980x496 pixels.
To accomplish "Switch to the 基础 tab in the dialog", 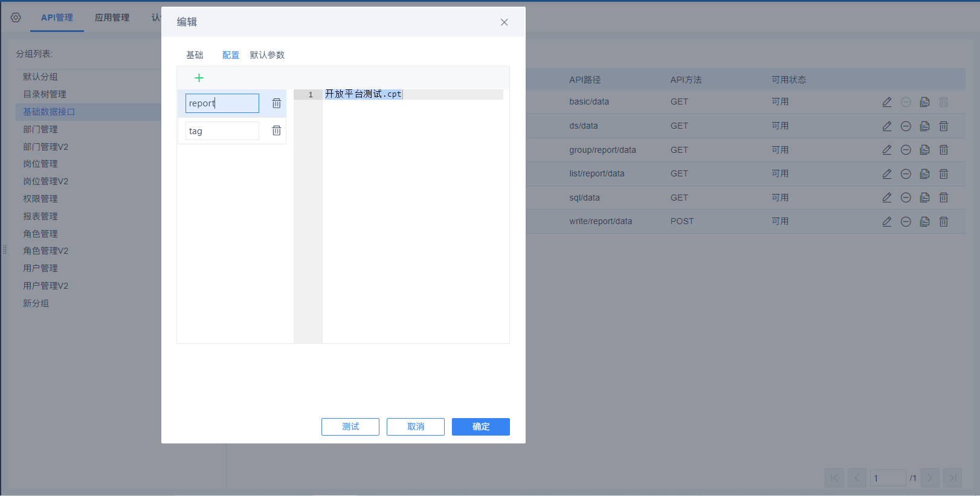I will click(195, 55).
